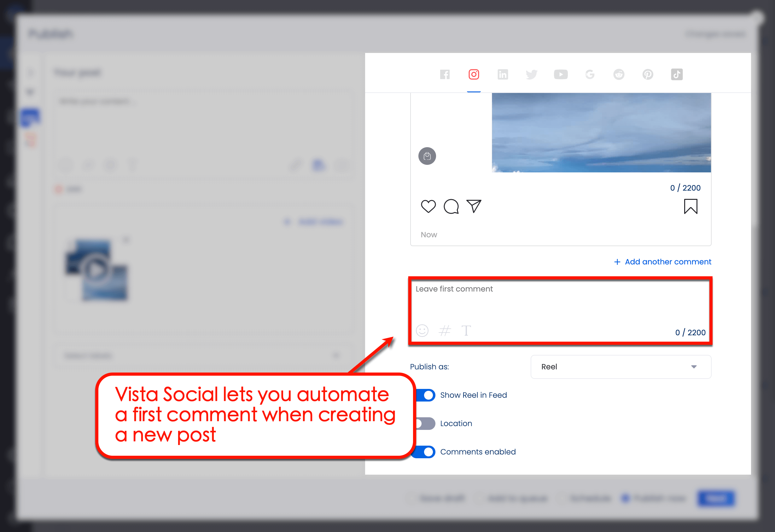Switch to the Facebook preview tab
Viewport: 775px width, 532px height.
coord(445,74)
